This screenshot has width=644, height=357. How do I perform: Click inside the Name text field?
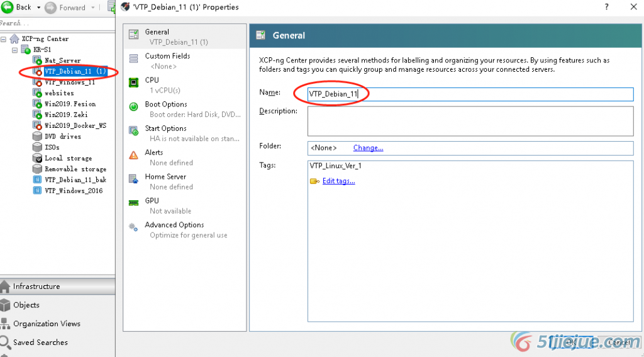click(x=469, y=94)
